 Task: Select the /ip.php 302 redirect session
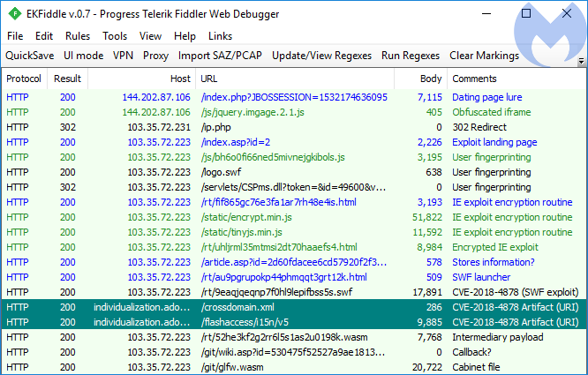(x=294, y=127)
